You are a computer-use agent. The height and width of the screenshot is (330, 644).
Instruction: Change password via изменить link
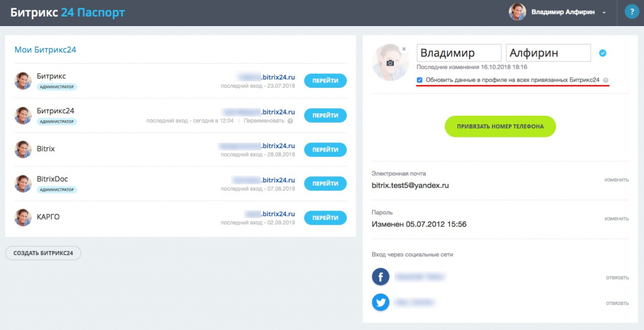click(617, 219)
